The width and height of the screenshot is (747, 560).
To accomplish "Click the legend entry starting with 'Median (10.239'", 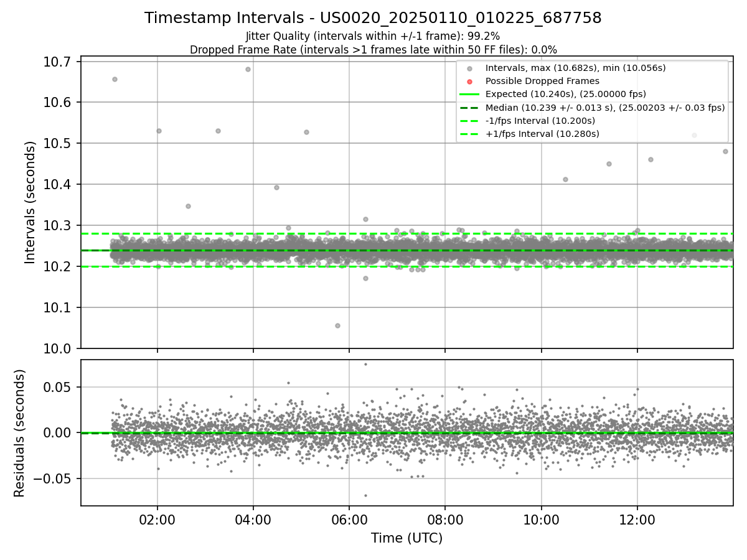I will click(605, 108).
